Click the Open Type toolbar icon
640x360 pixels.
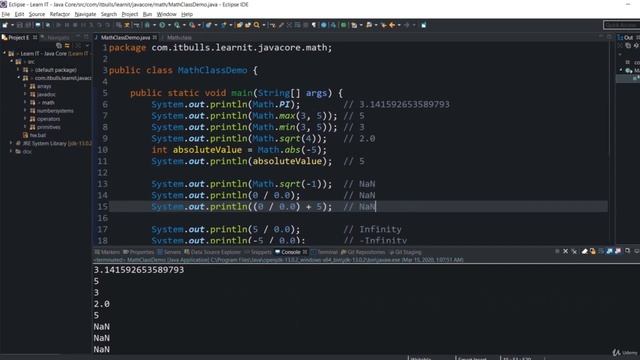click(240, 25)
